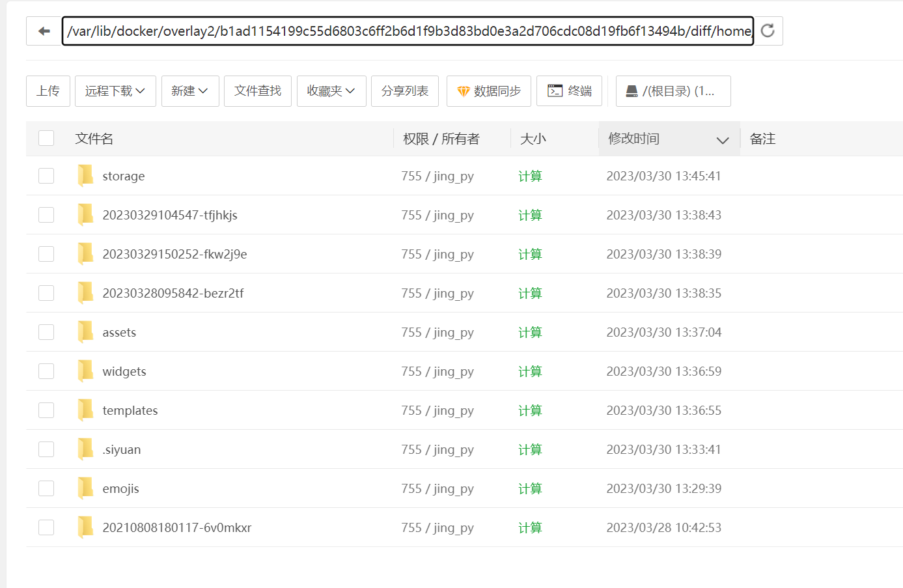
Task: Click folder icon for 20210808180117-6v0mkxr
Action: pyautogui.click(x=85, y=527)
